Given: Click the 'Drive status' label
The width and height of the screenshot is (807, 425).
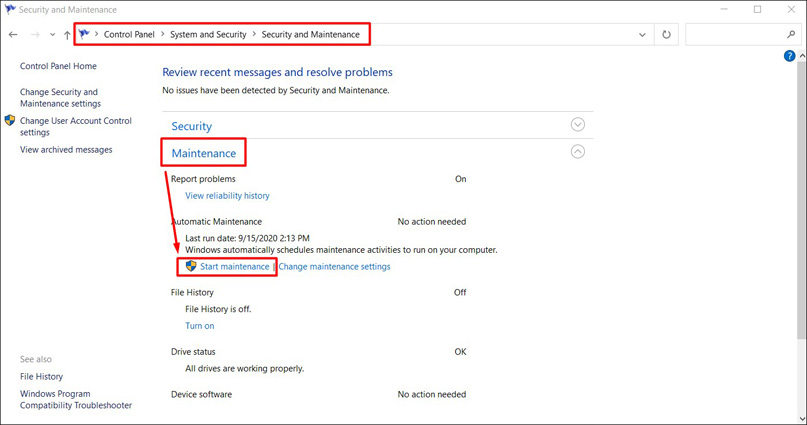Looking at the screenshot, I should point(193,352).
